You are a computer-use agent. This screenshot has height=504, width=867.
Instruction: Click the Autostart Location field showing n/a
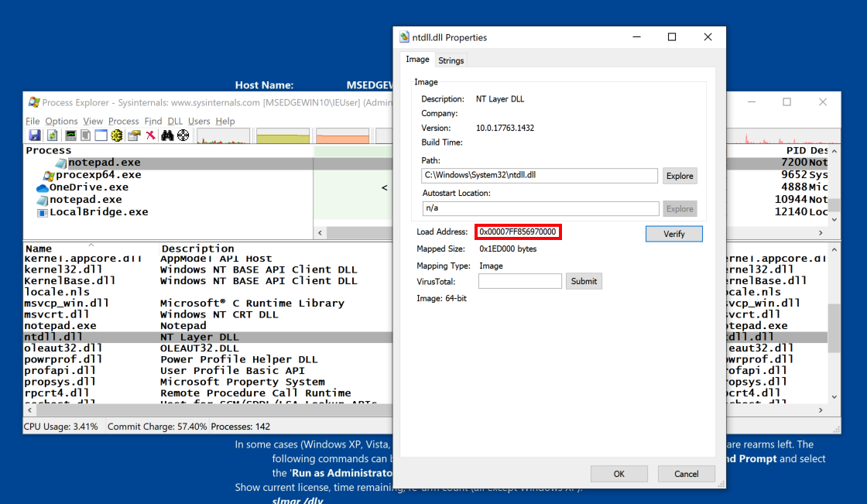point(541,208)
